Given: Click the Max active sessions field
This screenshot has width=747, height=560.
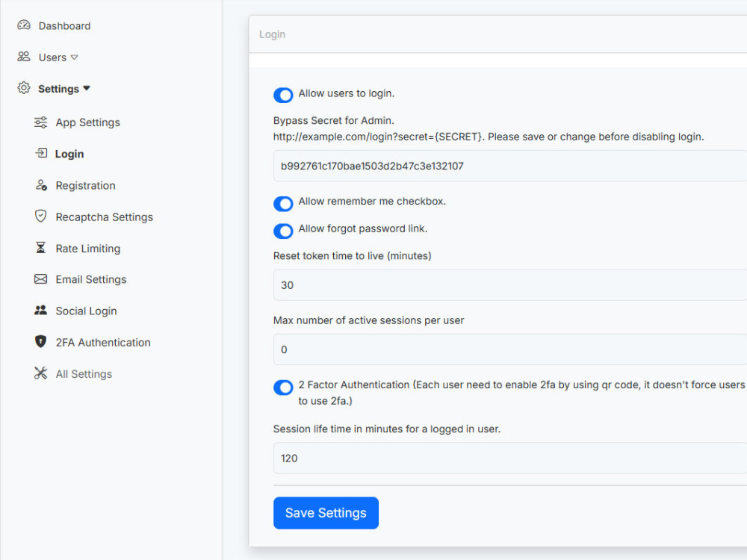Looking at the screenshot, I should point(510,349).
